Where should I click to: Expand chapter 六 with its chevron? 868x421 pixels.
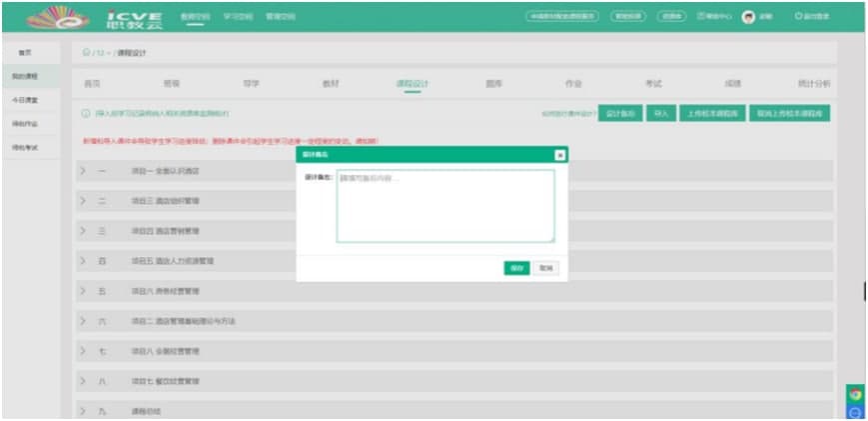[x=83, y=321]
